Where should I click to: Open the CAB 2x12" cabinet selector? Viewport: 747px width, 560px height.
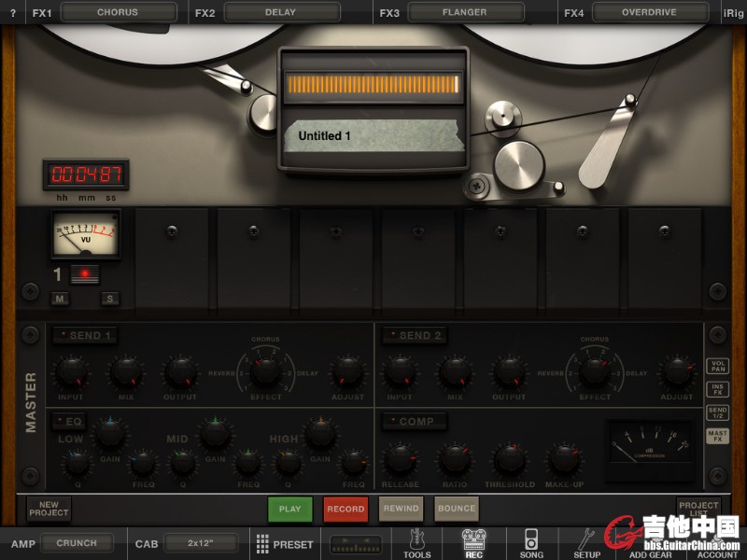tap(201, 543)
